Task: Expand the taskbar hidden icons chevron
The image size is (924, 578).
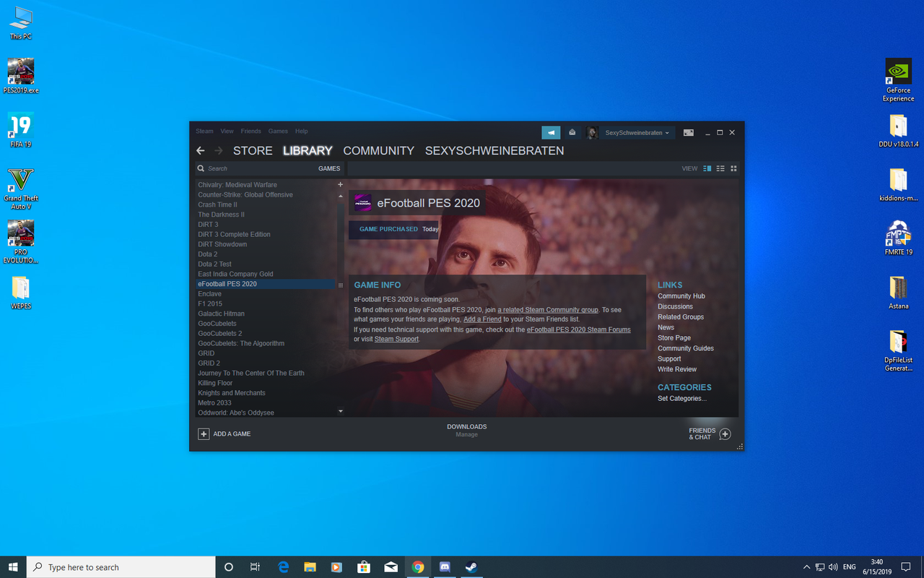Action: coord(806,566)
